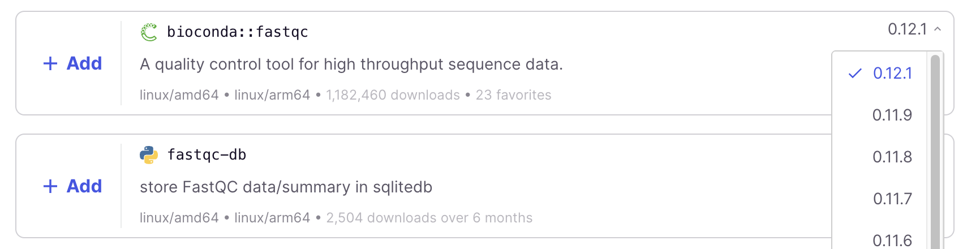Open the 0.12.1 version selector
Image resolution: width=980 pixels, height=249 pixels.
click(x=908, y=29)
